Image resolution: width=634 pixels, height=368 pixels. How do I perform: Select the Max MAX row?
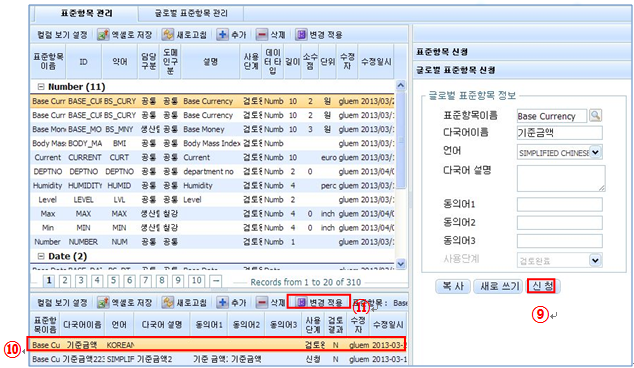pos(213,214)
